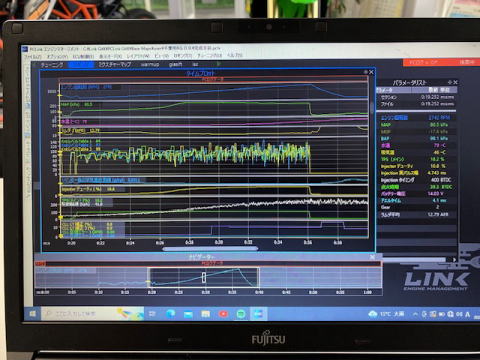480x360 pixels.
Task: Click the navigator cursor marker
Action: click(204, 277)
